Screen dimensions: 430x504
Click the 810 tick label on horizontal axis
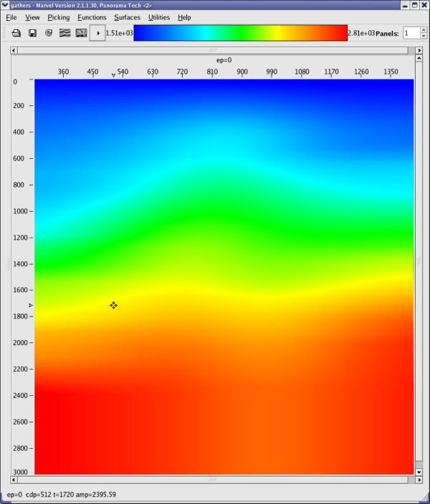point(212,72)
